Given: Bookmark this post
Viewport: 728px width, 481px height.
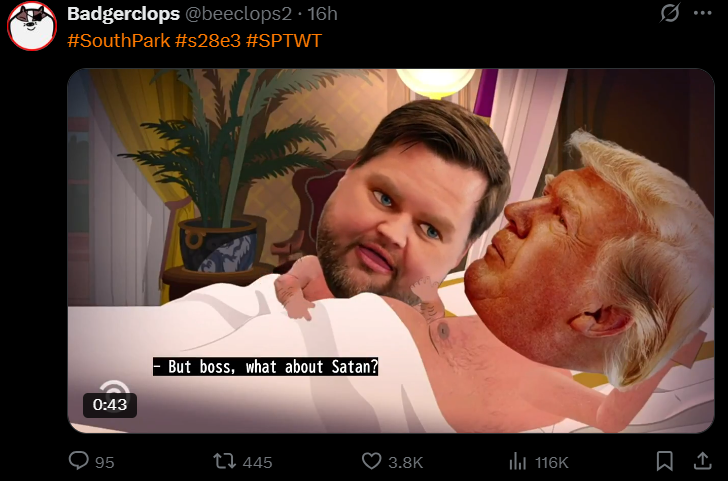Looking at the screenshot, I should pyautogui.click(x=665, y=461).
